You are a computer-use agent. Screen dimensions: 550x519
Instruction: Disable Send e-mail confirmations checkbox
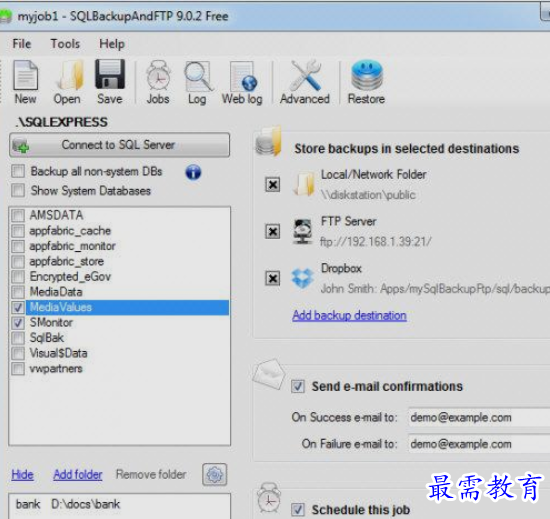[x=298, y=386]
